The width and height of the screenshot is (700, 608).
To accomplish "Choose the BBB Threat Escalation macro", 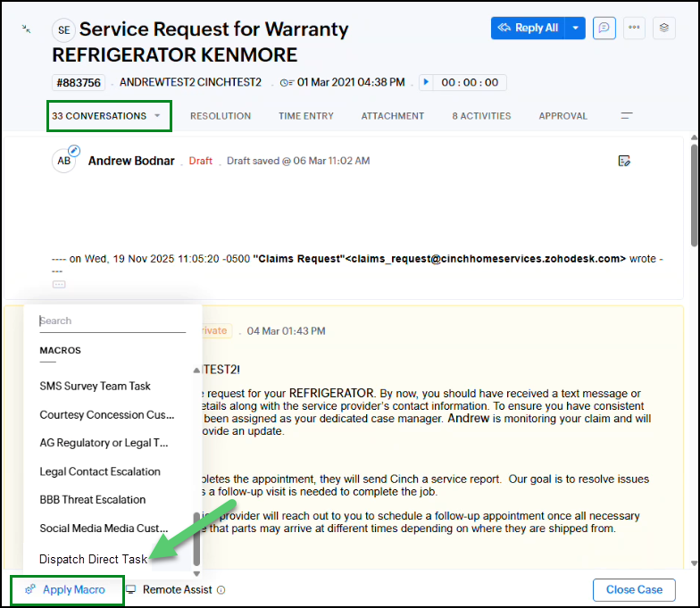I will (x=93, y=500).
